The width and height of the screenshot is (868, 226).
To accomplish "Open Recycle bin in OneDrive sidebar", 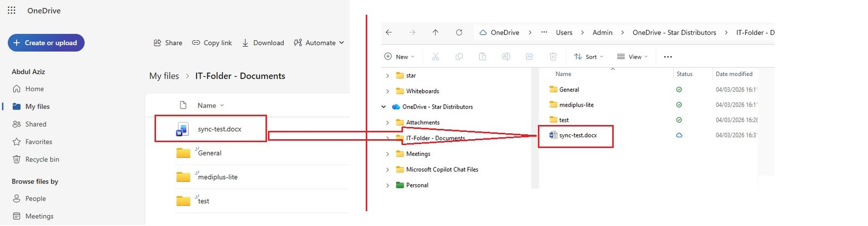I will [42, 160].
